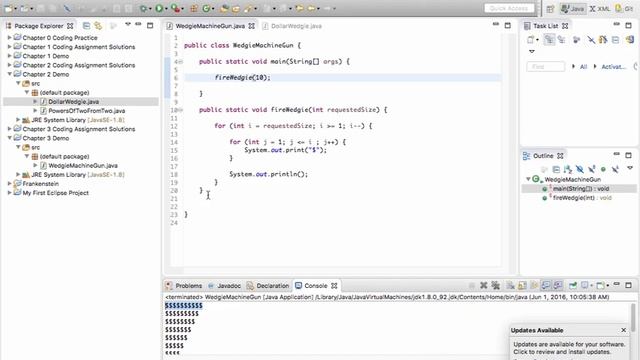Click Remove Launch icon in Console

[x=484, y=285]
